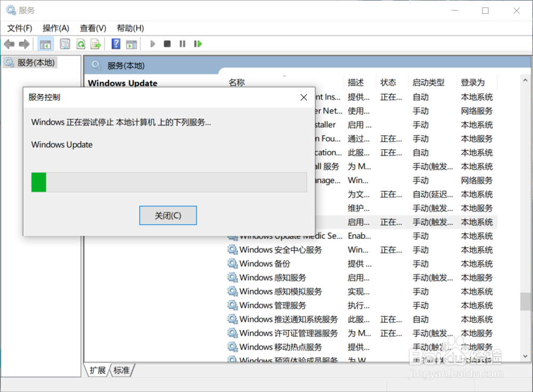Screen dimensions: 533x392
Task: Open the 操作(A) menu
Action: (x=56, y=28)
